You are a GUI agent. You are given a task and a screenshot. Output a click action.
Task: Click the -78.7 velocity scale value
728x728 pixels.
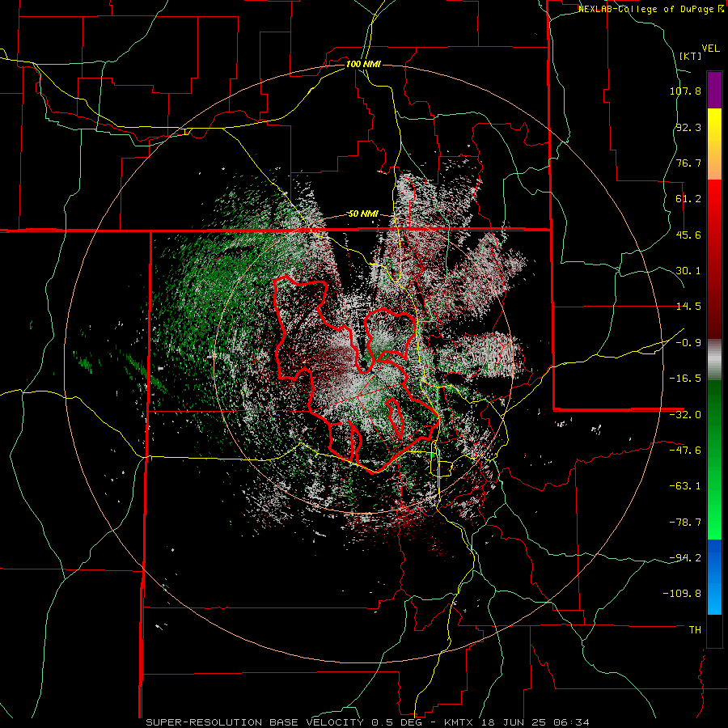(x=685, y=523)
